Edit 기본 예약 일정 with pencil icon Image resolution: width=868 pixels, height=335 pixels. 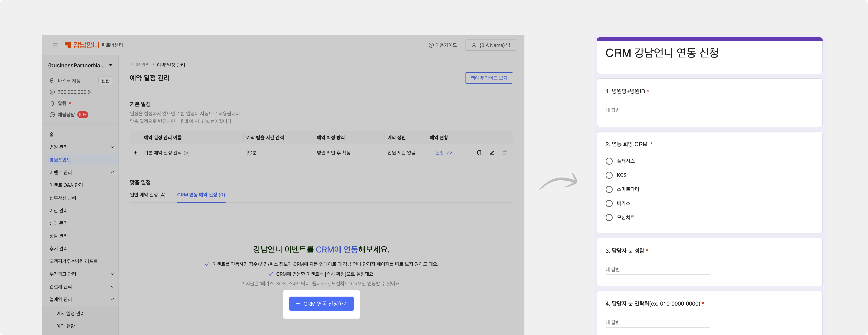(x=492, y=153)
